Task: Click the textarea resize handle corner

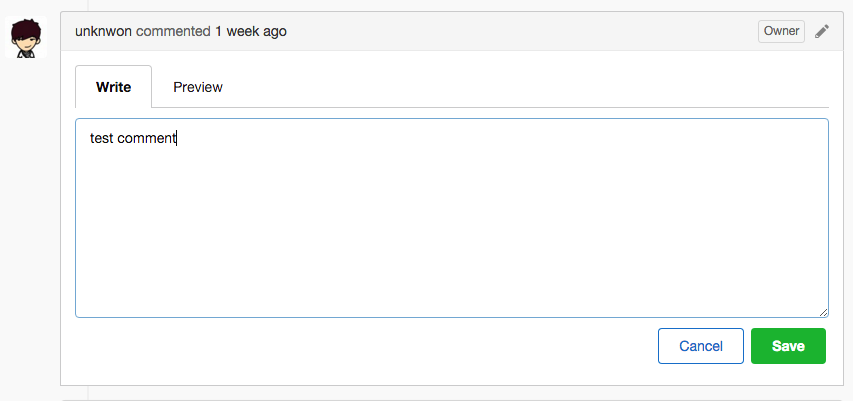Action: 823,312
